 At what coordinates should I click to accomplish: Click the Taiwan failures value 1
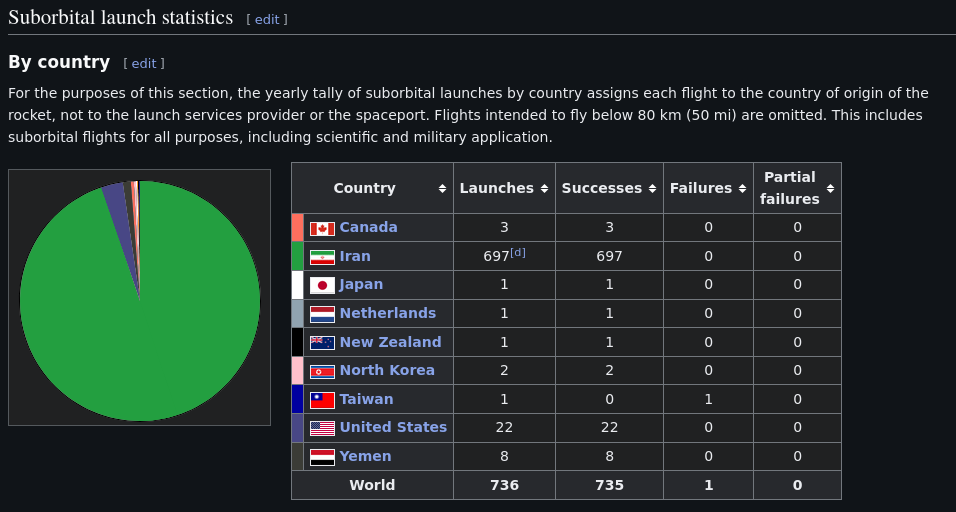point(708,399)
